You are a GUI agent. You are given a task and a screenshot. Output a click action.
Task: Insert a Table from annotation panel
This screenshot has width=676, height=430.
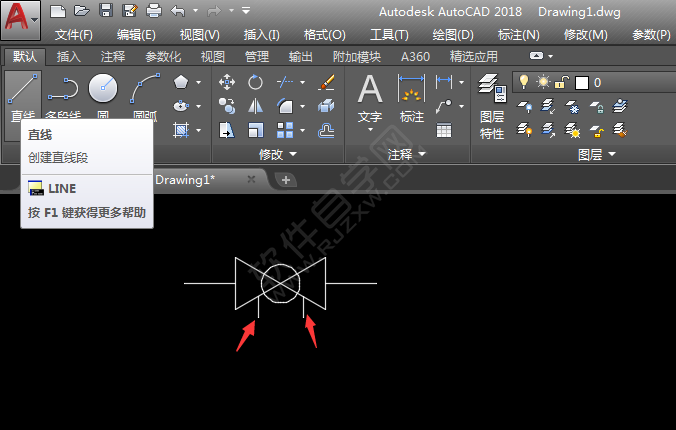point(444,130)
